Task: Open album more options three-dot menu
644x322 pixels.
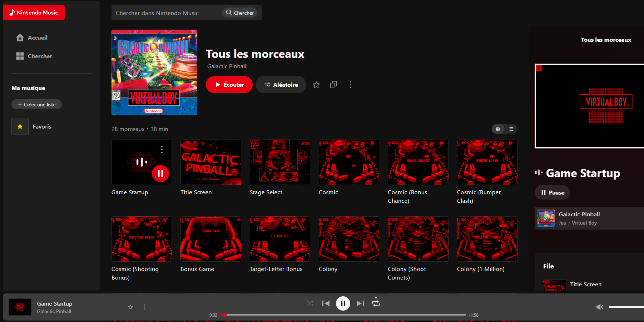Action: (x=351, y=85)
